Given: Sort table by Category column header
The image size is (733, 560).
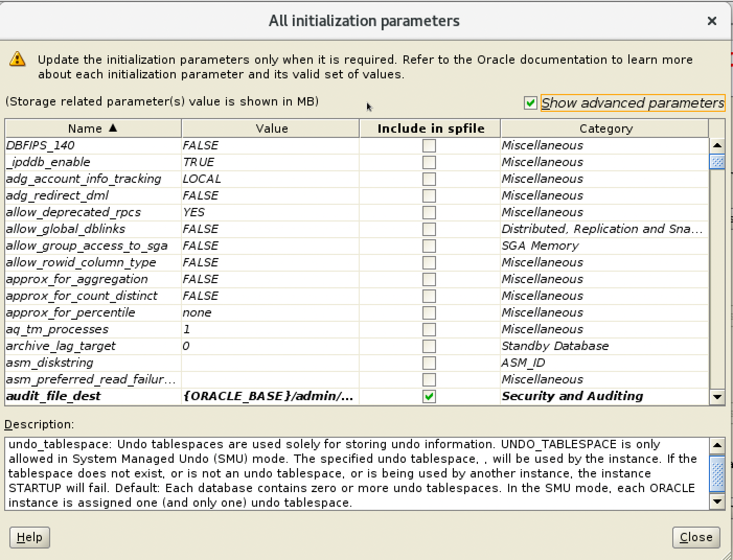Looking at the screenshot, I should click(x=605, y=129).
